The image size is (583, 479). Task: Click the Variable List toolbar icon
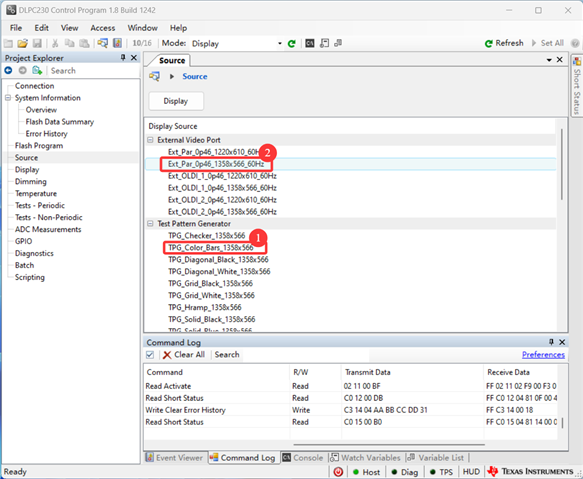(x=338, y=44)
